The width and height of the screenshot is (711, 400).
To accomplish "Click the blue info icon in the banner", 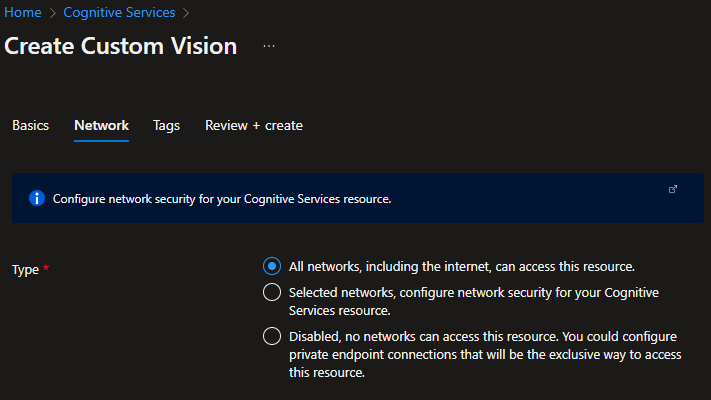I will coord(37,198).
